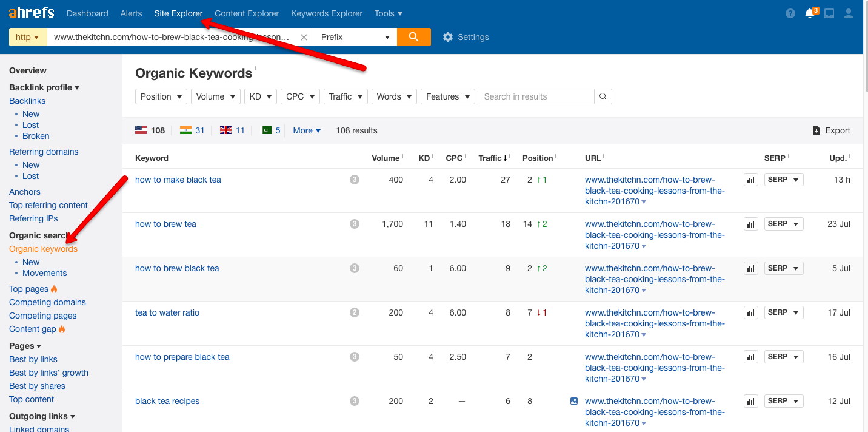Image resolution: width=868 pixels, height=432 pixels.
Task: Open Keywords Explorer in top navigation
Action: pyautogui.click(x=327, y=13)
